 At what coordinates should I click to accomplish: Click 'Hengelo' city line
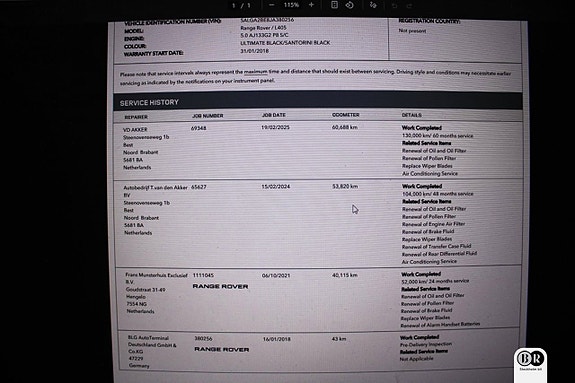click(136, 297)
